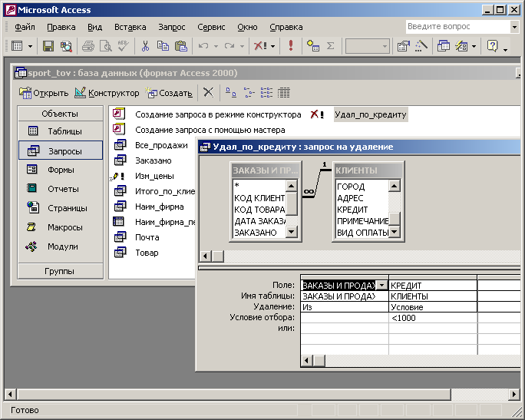
Task: Click the New Object toolbar icon
Action: coord(461,46)
